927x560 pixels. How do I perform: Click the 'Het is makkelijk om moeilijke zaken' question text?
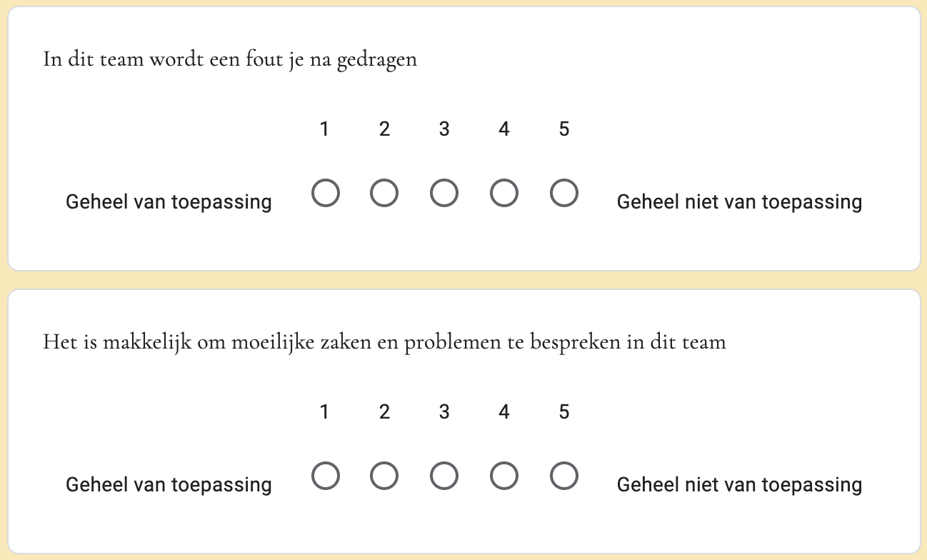(384, 342)
